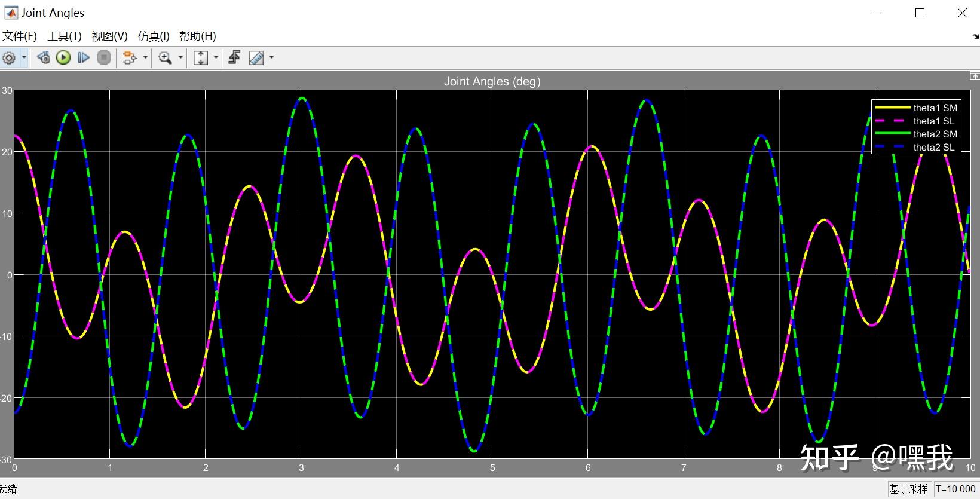Open the zoom options dropdown arrow
This screenshot has height=499, width=980.
pyautogui.click(x=180, y=58)
